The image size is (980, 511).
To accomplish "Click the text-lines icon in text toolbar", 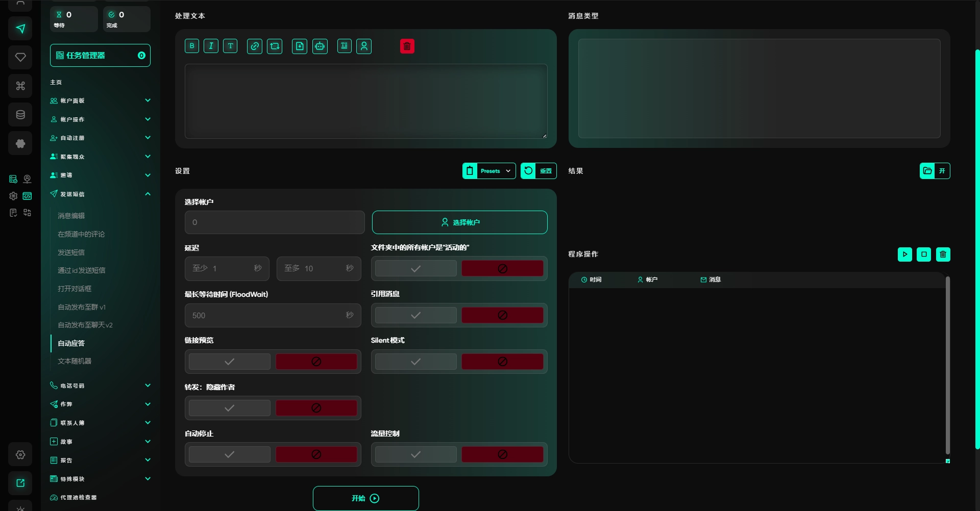I will [x=345, y=46].
